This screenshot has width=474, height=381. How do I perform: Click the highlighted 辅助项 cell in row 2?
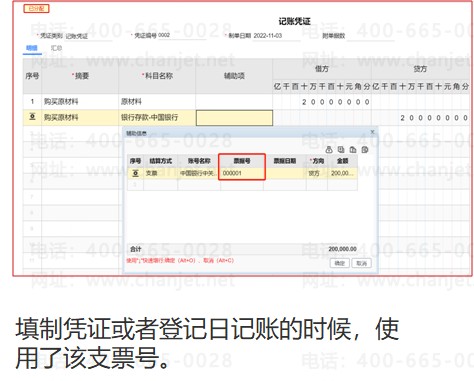234,118
